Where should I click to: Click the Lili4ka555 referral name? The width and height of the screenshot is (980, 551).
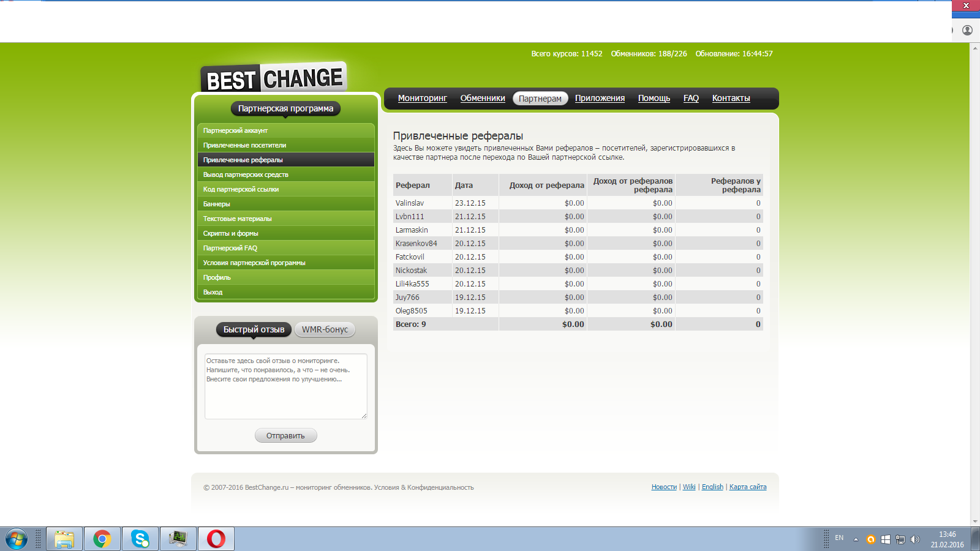click(412, 283)
